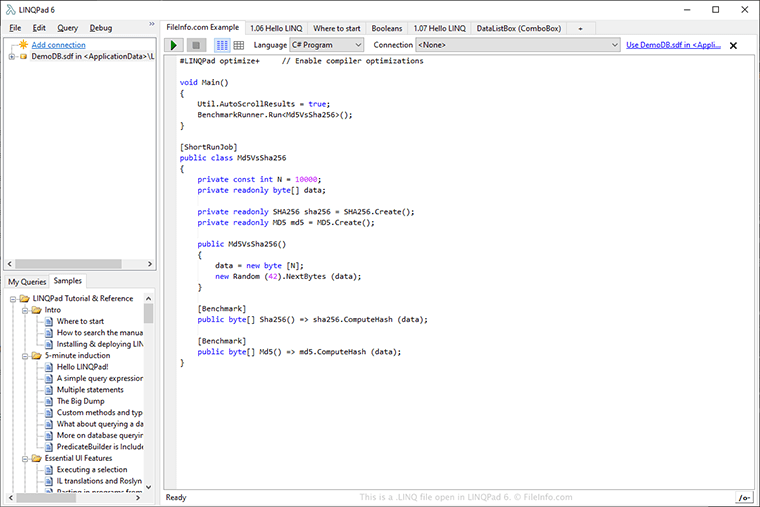760x507 pixels.
Task: Collapse the 5-minute induction folder
Action: 23,355
